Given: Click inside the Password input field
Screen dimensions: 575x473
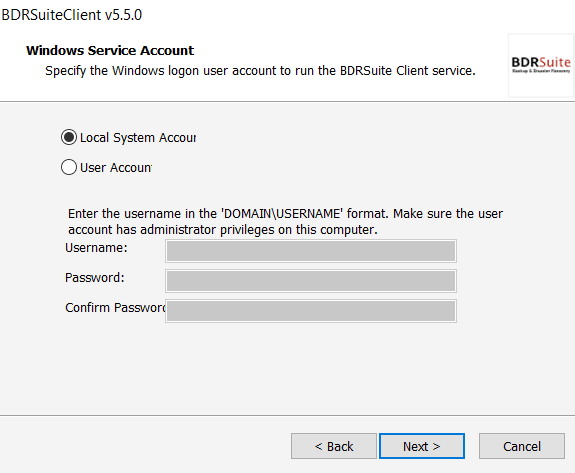Looking at the screenshot, I should [x=311, y=281].
